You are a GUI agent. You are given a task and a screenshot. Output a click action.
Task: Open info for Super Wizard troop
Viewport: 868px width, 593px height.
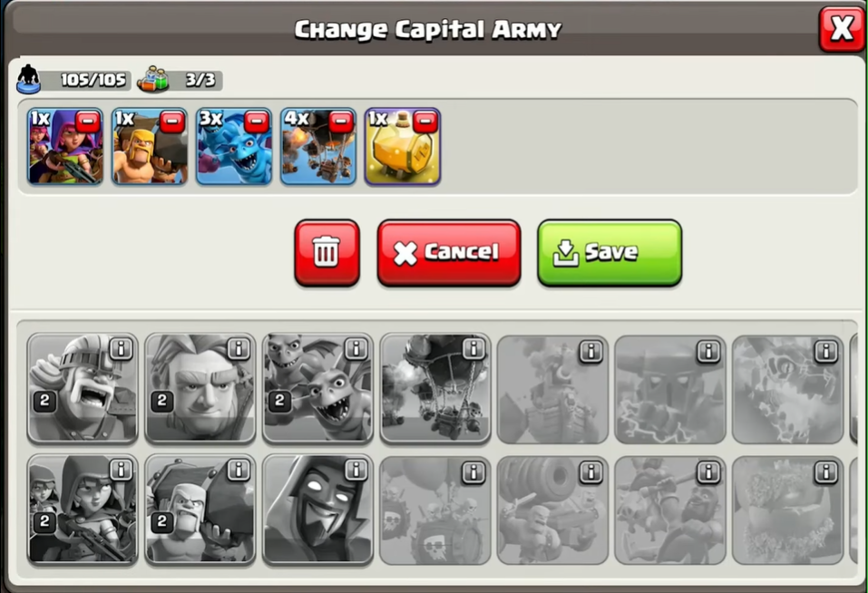coord(356,471)
